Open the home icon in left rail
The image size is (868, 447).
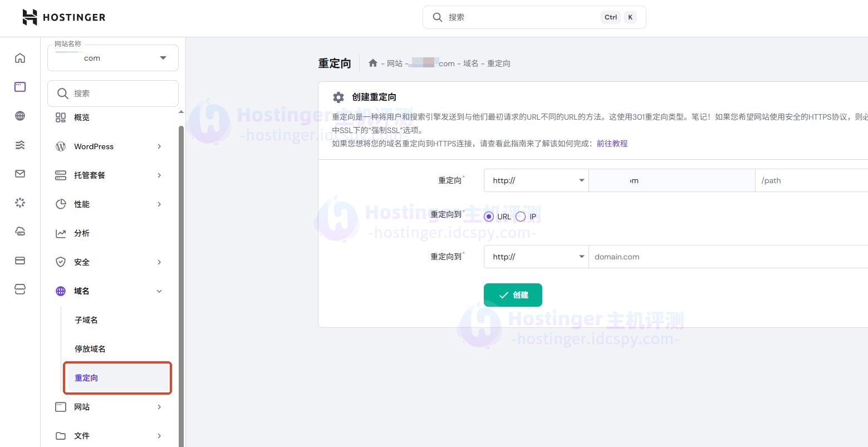coord(20,58)
